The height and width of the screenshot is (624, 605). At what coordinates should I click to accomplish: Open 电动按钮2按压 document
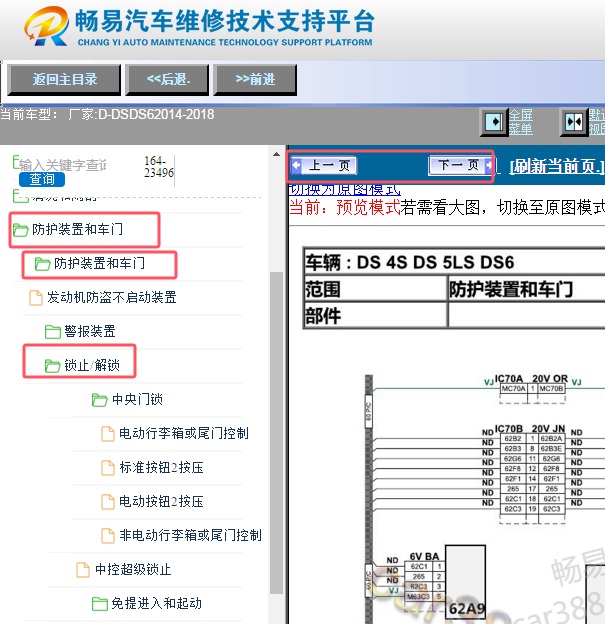[161, 501]
